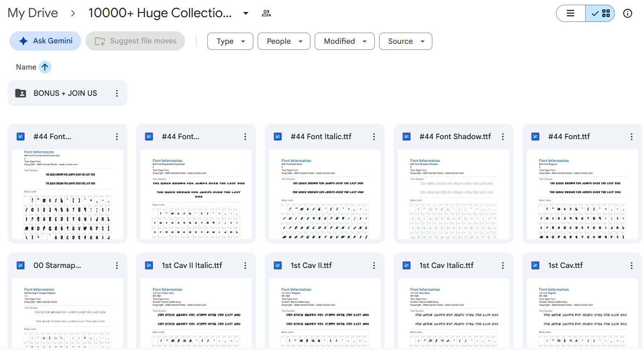
Task: Open view details info icon
Action: tap(628, 13)
